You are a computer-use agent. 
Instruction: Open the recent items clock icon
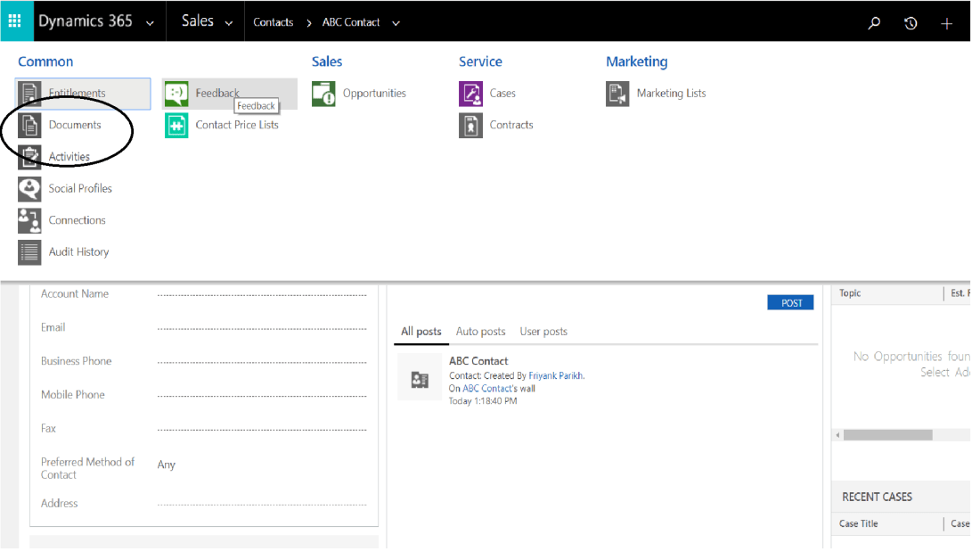pyautogui.click(x=911, y=23)
